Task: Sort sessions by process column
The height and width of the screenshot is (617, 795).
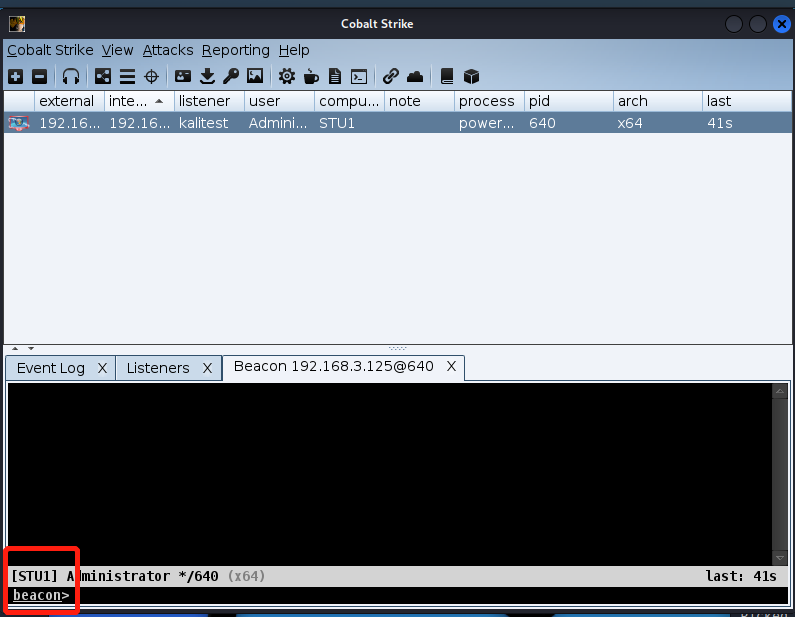Action: (489, 101)
